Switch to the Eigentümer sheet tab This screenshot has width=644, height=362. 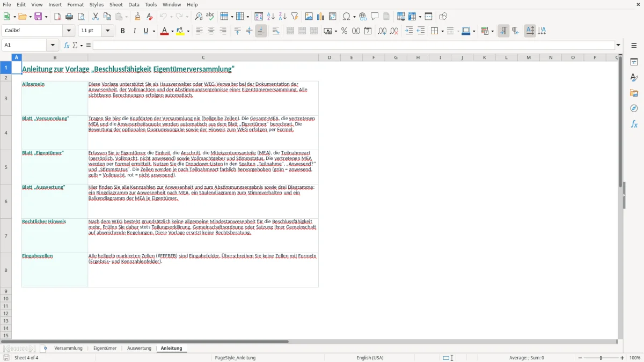click(x=105, y=349)
